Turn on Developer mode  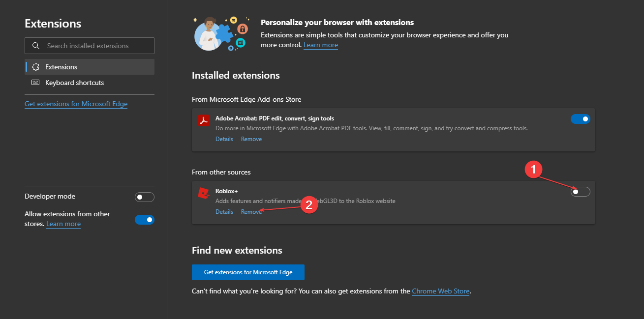coord(145,197)
